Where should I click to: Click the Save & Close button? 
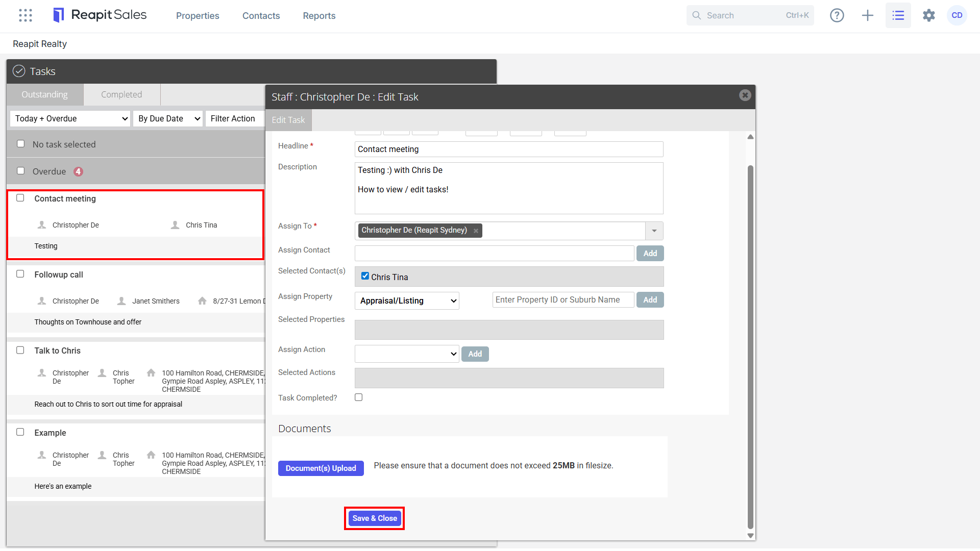pos(375,518)
